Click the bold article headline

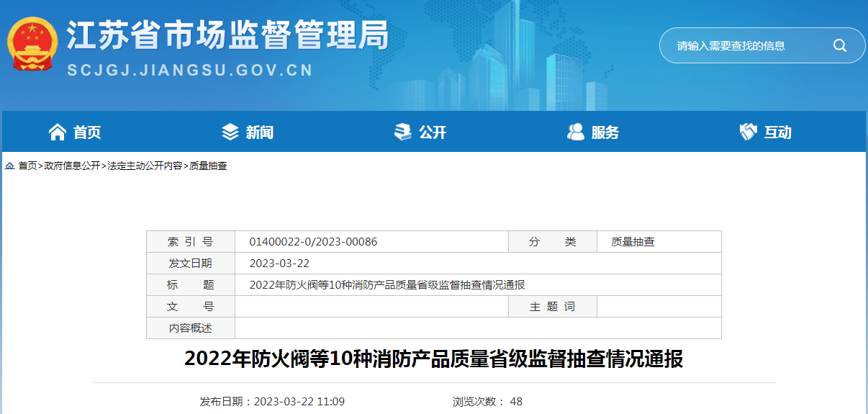[434, 359]
